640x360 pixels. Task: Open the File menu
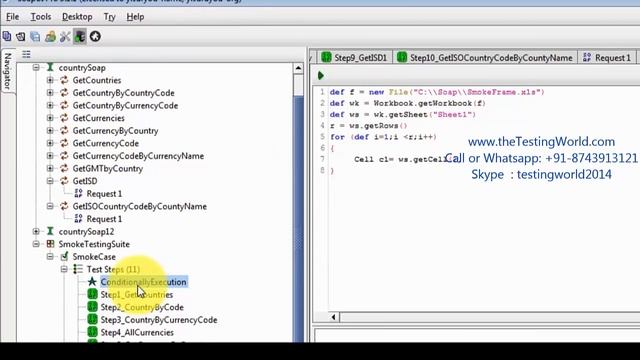pyautogui.click(x=13, y=17)
